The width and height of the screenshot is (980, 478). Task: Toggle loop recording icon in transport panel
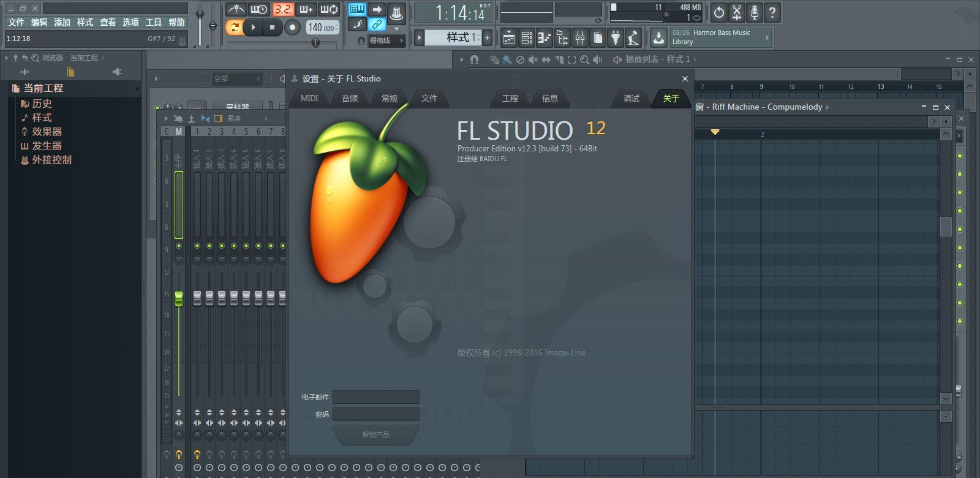329,9
